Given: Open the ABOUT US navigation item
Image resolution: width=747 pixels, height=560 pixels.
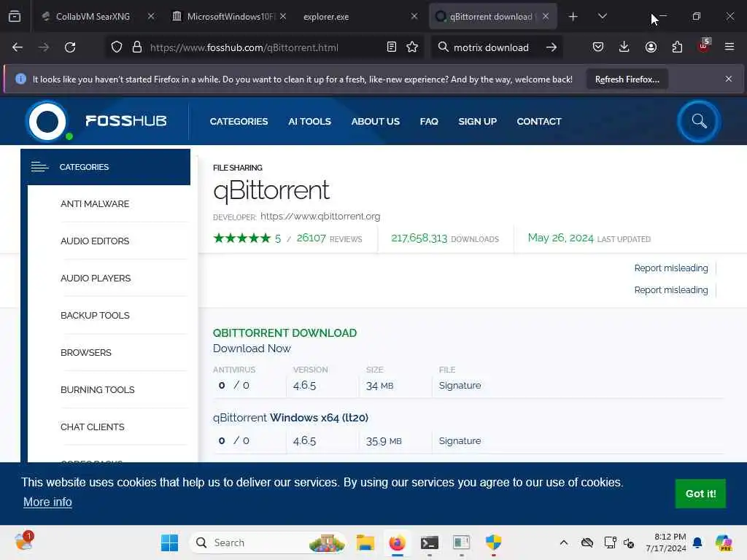Looking at the screenshot, I should [376, 122].
